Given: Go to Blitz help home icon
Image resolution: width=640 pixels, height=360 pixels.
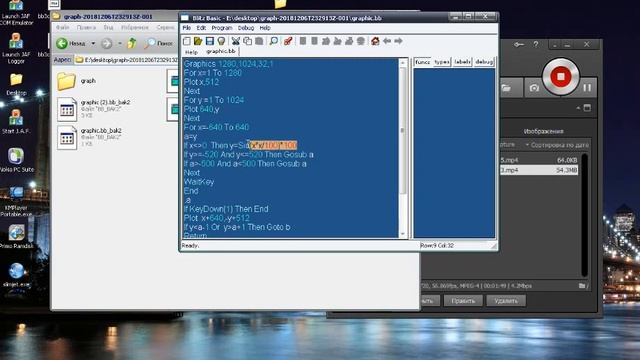Looking at the screenshot, I should coord(375,41).
